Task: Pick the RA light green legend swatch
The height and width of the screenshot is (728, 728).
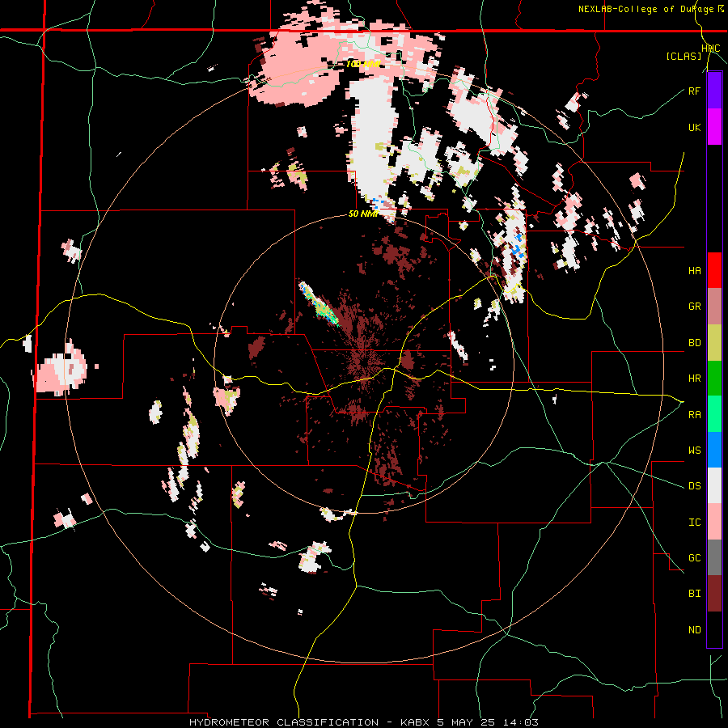Action: coord(714,414)
